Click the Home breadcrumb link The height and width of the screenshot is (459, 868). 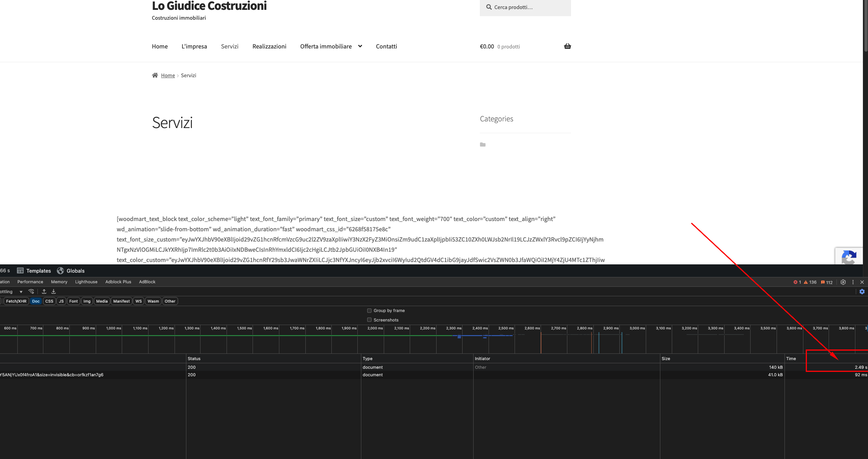pos(168,75)
